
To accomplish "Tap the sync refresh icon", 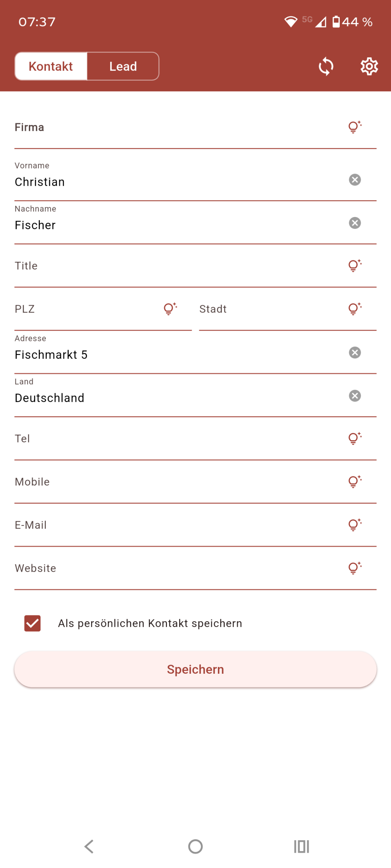I will 326,66.
